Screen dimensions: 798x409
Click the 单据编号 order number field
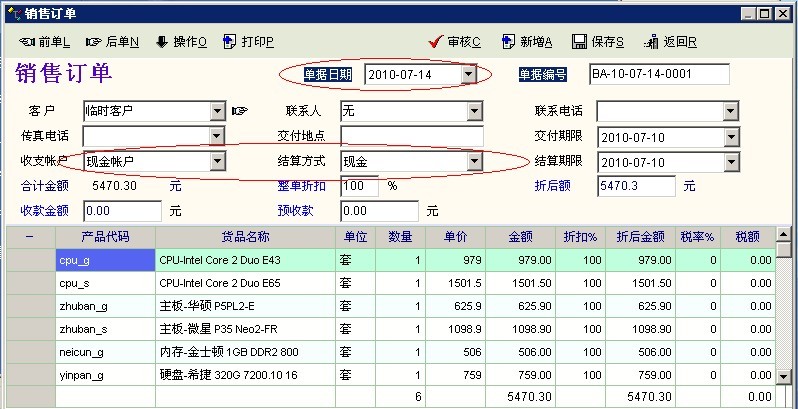click(659, 75)
